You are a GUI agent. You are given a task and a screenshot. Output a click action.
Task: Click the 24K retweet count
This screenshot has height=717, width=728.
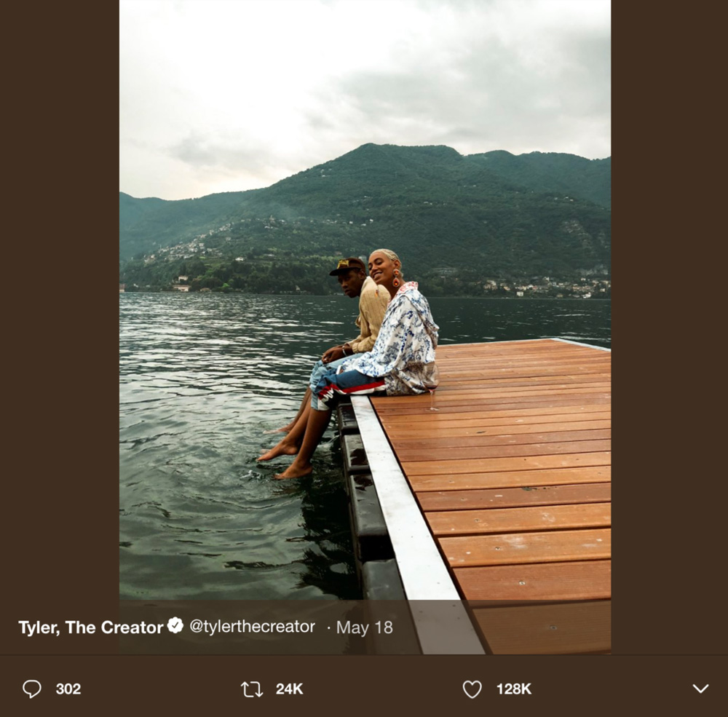coord(289,689)
